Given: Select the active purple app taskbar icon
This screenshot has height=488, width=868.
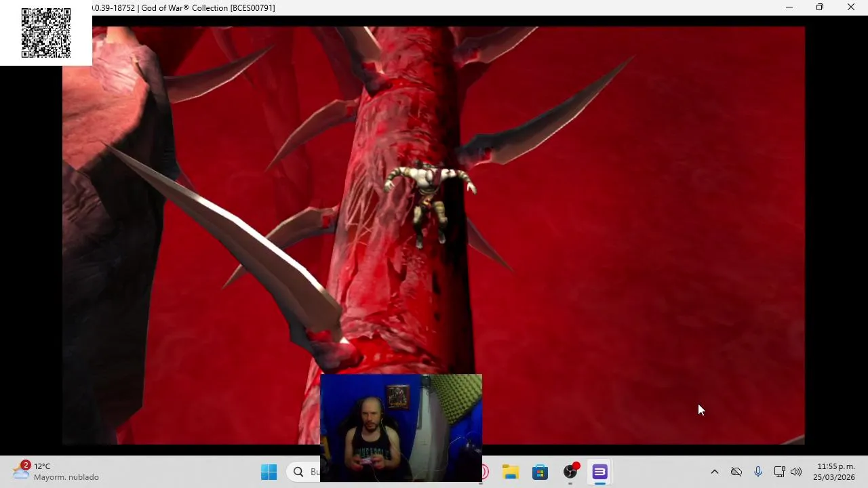Looking at the screenshot, I should coord(600,472).
